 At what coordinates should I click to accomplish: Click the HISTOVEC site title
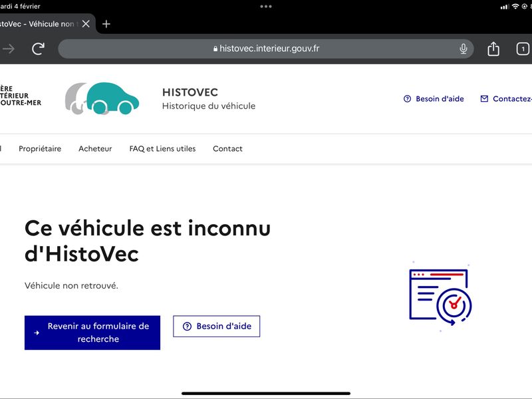click(190, 92)
